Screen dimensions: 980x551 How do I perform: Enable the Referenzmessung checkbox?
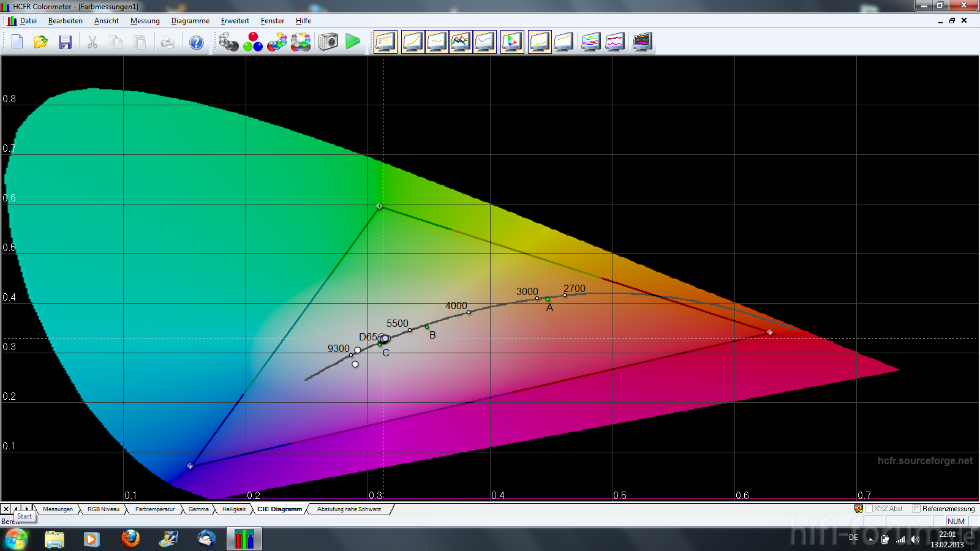[916, 509]
